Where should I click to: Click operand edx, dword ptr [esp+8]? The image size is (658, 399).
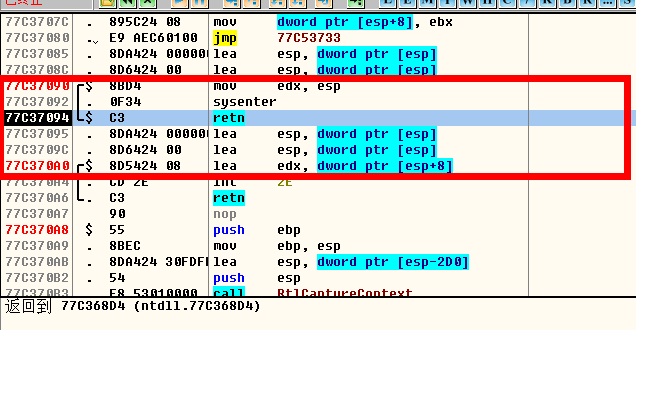tap(365, 166)
